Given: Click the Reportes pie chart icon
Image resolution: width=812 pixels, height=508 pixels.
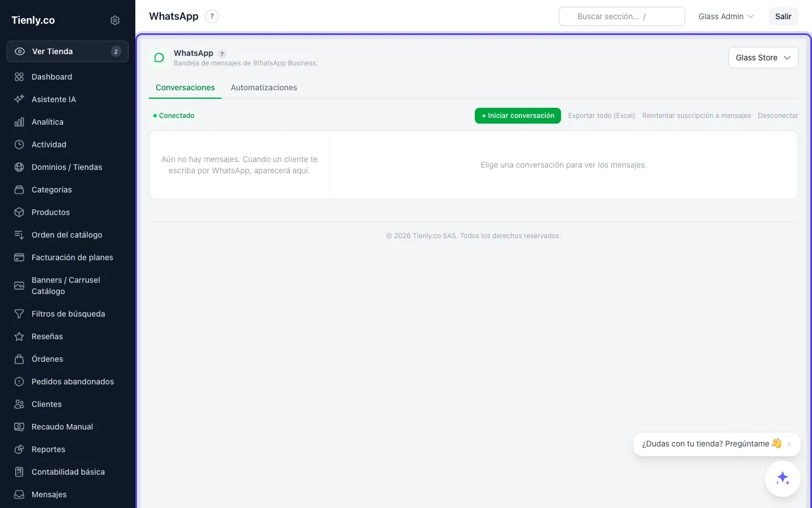Looking at the screenshot, I should 19,449.
